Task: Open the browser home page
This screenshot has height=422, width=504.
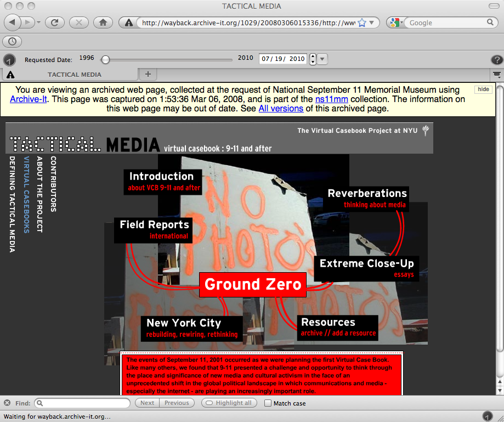Action: [x=103, y=22]
